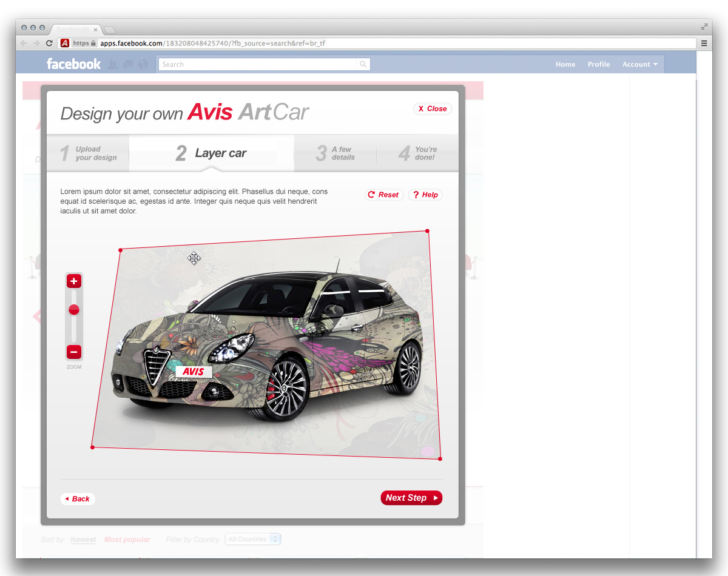Zoom out with the minus button
The height and width of the screenshot is (576, 728).
pyautogui.click(x=74, y=352)
